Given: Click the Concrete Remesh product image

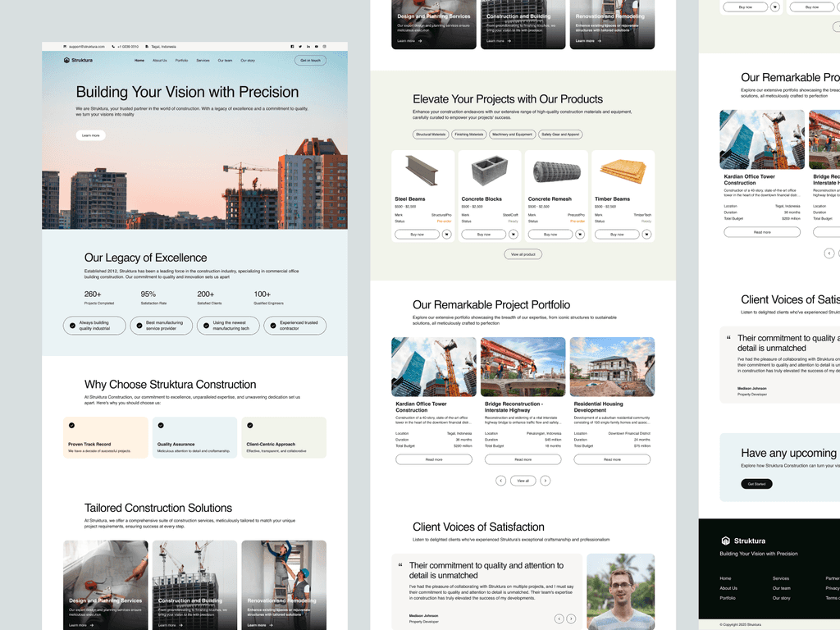Looking at the screenshot, I should (x=557, y=172).
